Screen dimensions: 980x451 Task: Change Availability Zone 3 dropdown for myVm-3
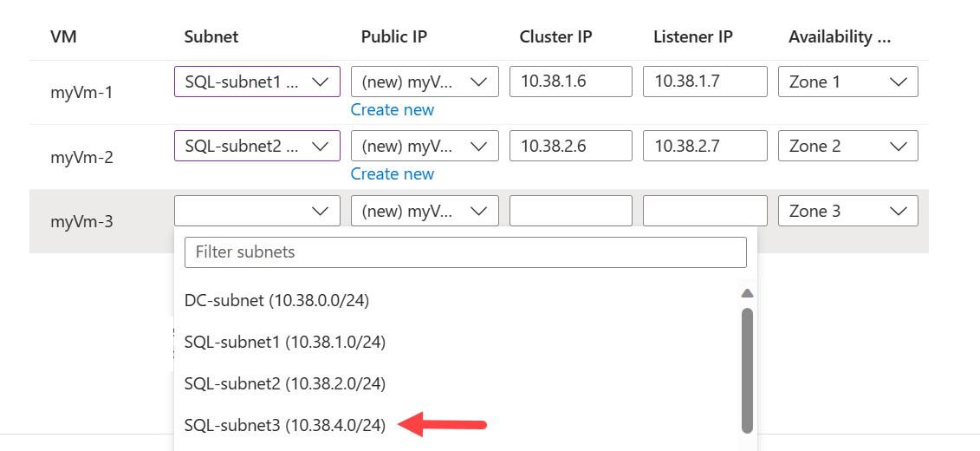[x=847, y=211]
